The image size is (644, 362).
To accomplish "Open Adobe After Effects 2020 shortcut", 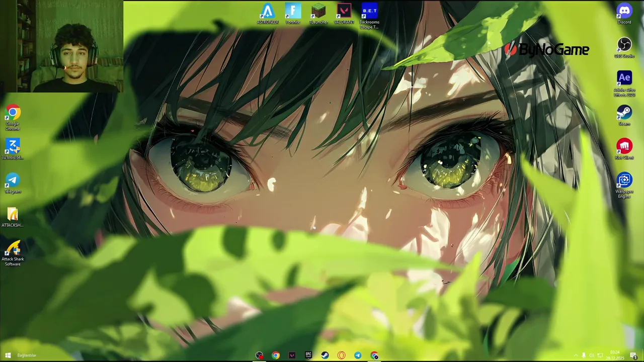I will coord(624,83).
